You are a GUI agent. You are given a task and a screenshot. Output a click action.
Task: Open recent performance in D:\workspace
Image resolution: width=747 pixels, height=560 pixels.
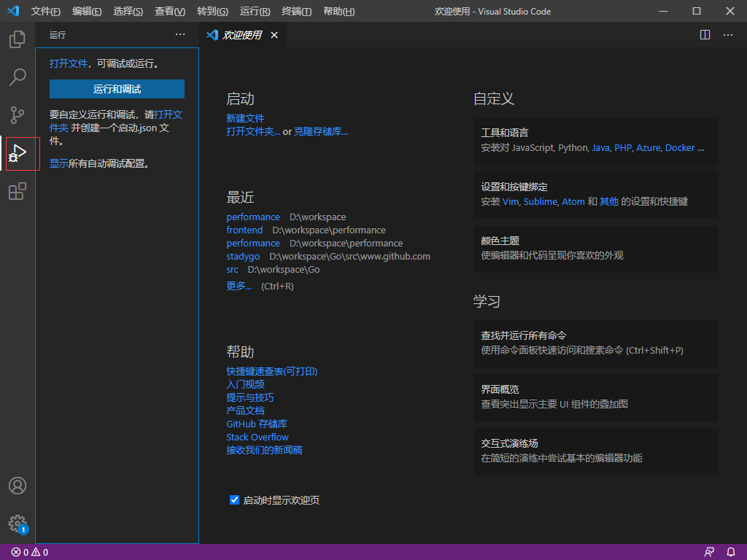pyautogui.click(x=253, y=217)
